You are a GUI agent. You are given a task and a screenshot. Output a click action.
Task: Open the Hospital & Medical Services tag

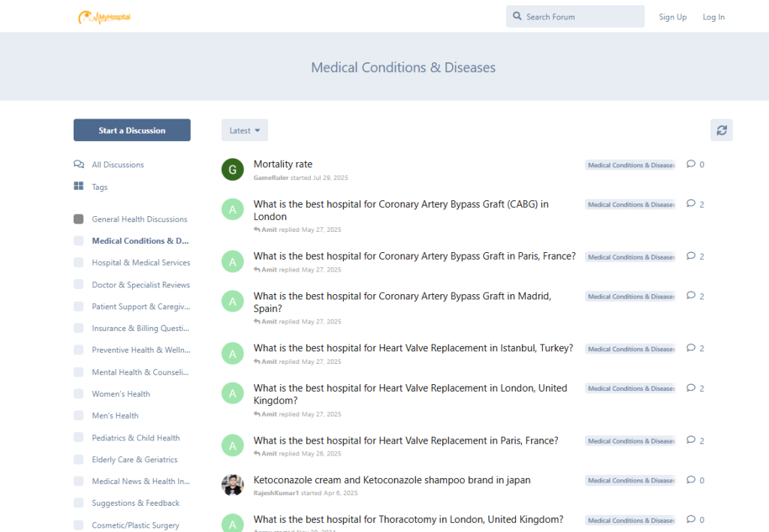140,263
